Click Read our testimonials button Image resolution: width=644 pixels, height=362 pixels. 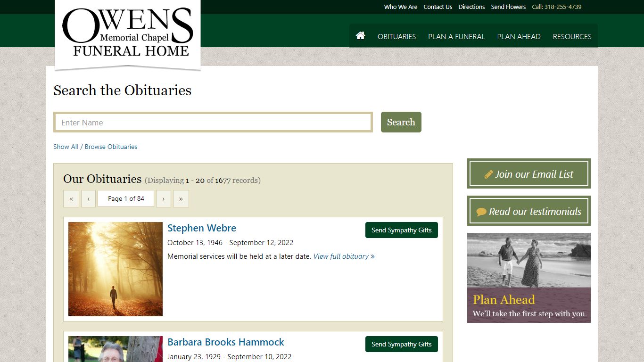pyautogui.click(x=529, y=211)
